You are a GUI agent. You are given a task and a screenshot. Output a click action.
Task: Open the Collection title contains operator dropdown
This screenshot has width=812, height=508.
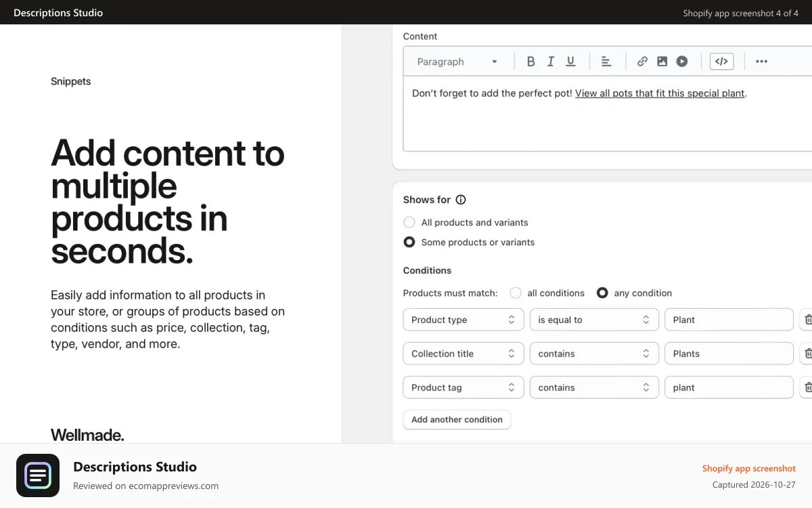594,354
